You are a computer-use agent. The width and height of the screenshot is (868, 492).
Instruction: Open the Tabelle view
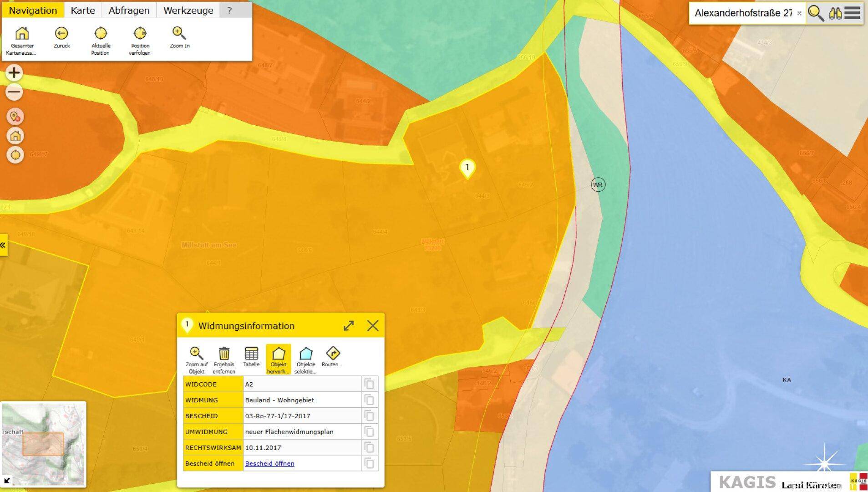[251, 357]
